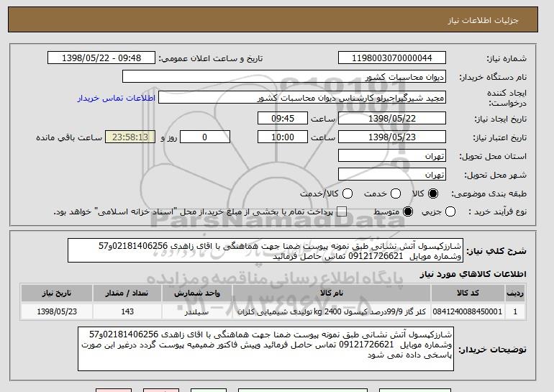The width and height of the screenshot is (554, 392).
Task: Toggle Islamic treasury bonds payment checkbox
Action: 341,212
